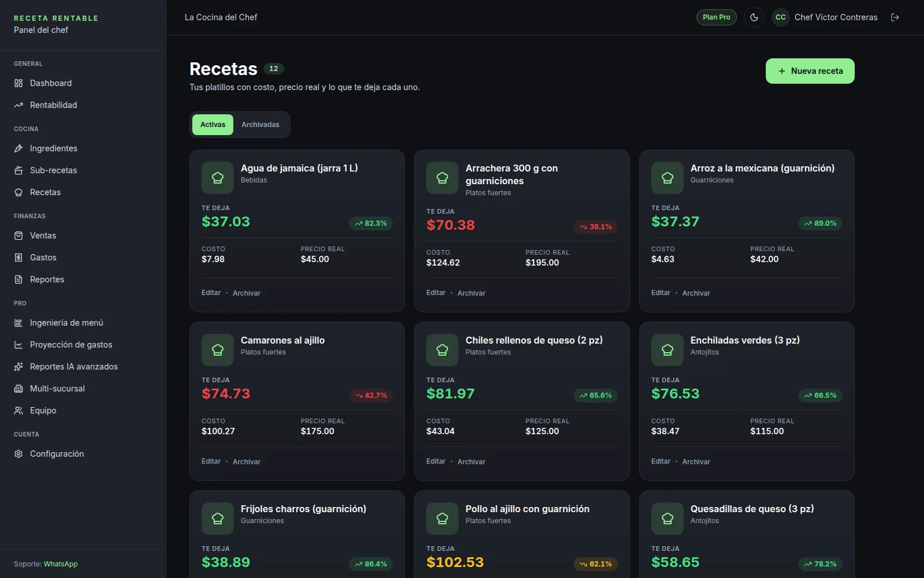924x578 pixels.
Task: Click the 82.3% margin badge
Action: 371,223
